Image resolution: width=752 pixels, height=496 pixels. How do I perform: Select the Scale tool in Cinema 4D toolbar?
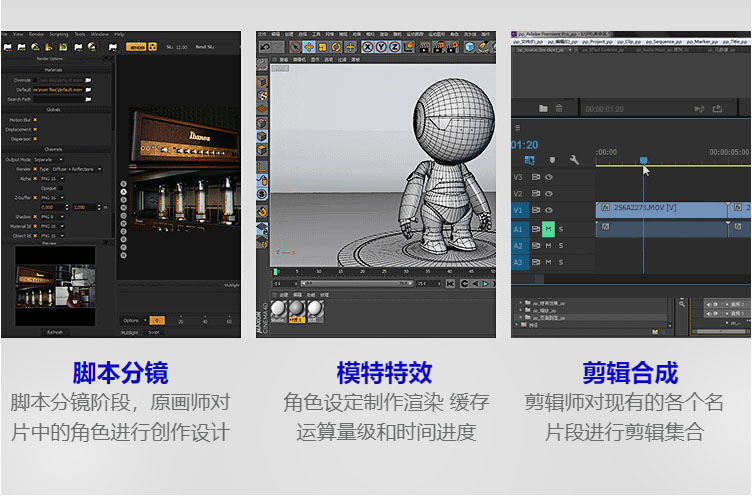coord(322,47)
